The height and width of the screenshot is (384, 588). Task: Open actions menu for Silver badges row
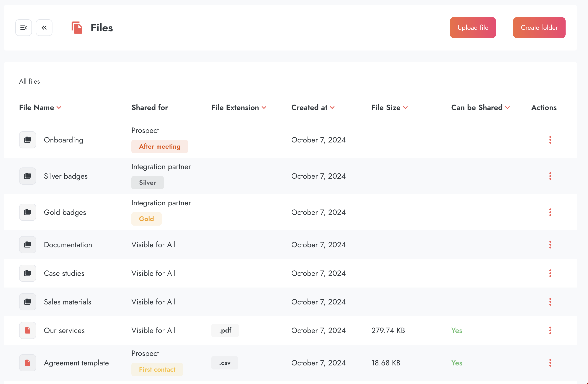click(550, 176)
